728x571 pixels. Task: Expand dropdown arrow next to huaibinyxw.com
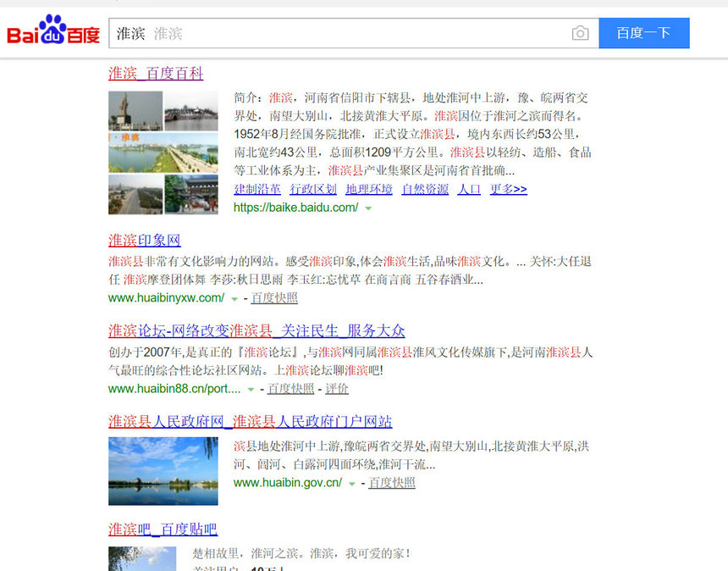coord(234,299)
